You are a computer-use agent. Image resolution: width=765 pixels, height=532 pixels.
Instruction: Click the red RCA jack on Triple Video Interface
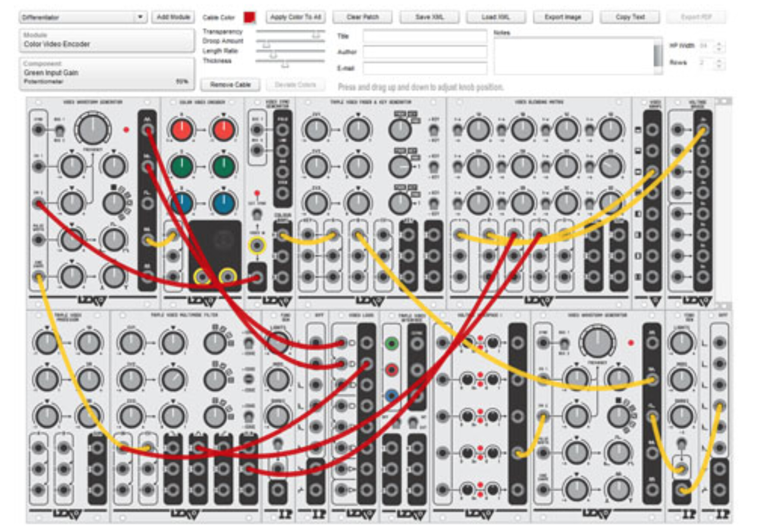click(x=391, y=369)
